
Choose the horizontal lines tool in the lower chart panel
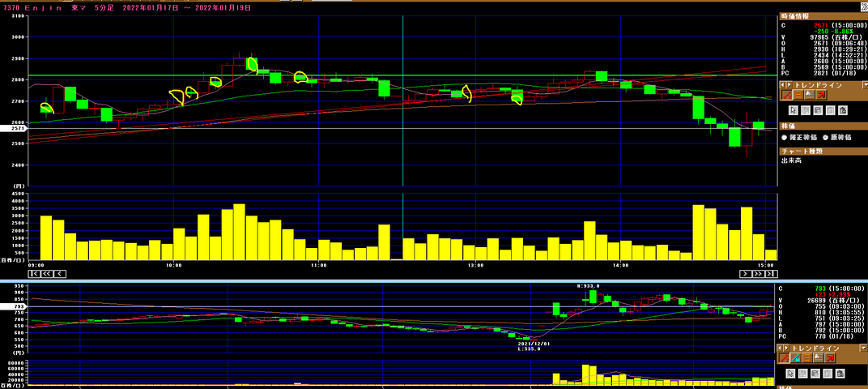pos(807,358)
